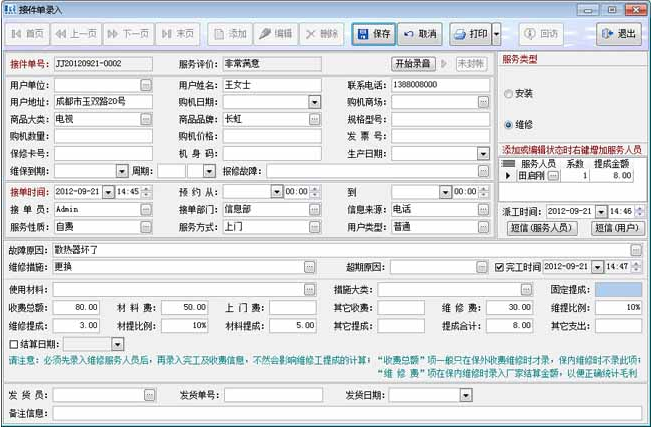The width and height of the screenshot is (651, 427).
Task: Open the 使用材料 lookup ellipsis button
Action: tap(309, 290)
